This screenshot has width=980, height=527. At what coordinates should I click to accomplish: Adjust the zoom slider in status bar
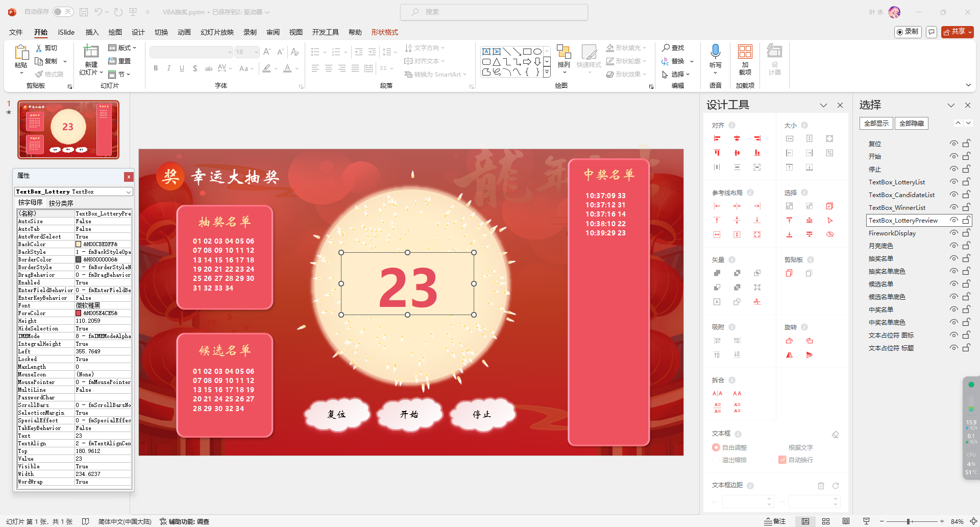(909, 521)
